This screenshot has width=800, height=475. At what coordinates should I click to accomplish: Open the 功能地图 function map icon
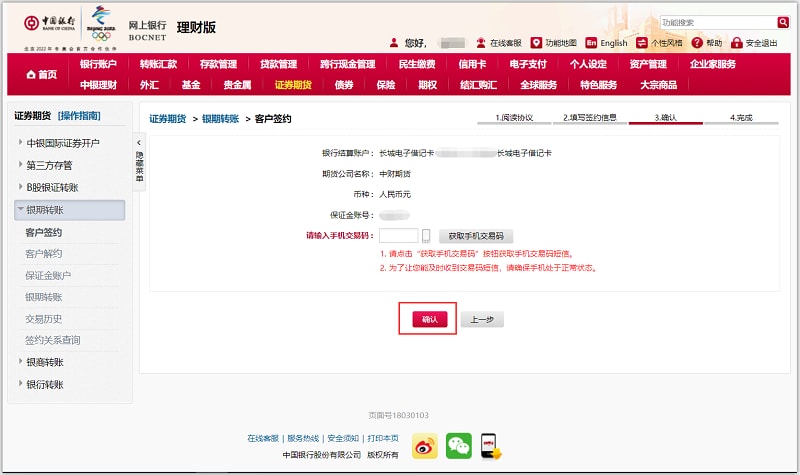click(x=536, y=43)
